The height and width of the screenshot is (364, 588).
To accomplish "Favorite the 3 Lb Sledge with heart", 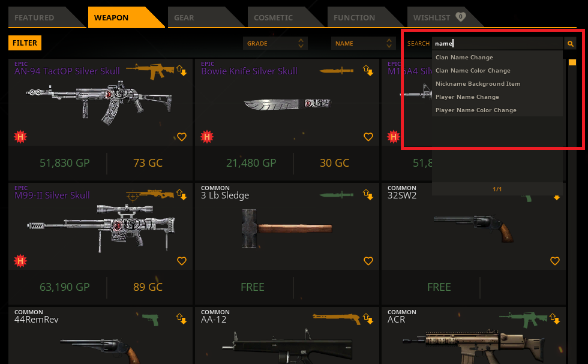I will click(x=368, y=261).
